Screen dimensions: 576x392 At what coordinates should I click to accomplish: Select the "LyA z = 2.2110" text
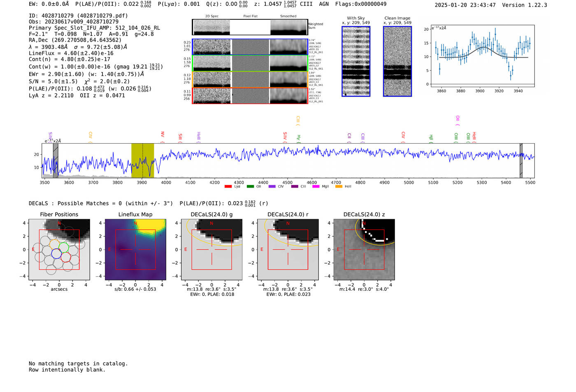[x=51, y=95]
